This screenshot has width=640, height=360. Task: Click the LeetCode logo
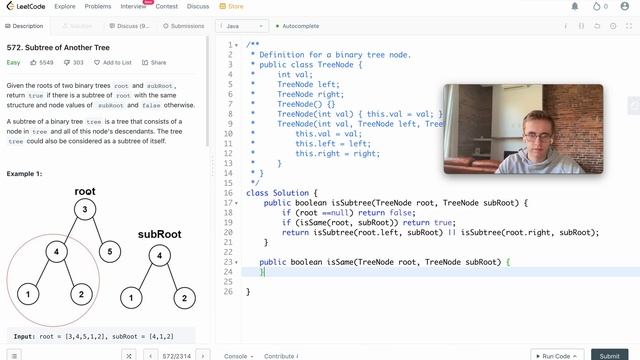click(x=26, y=6)
